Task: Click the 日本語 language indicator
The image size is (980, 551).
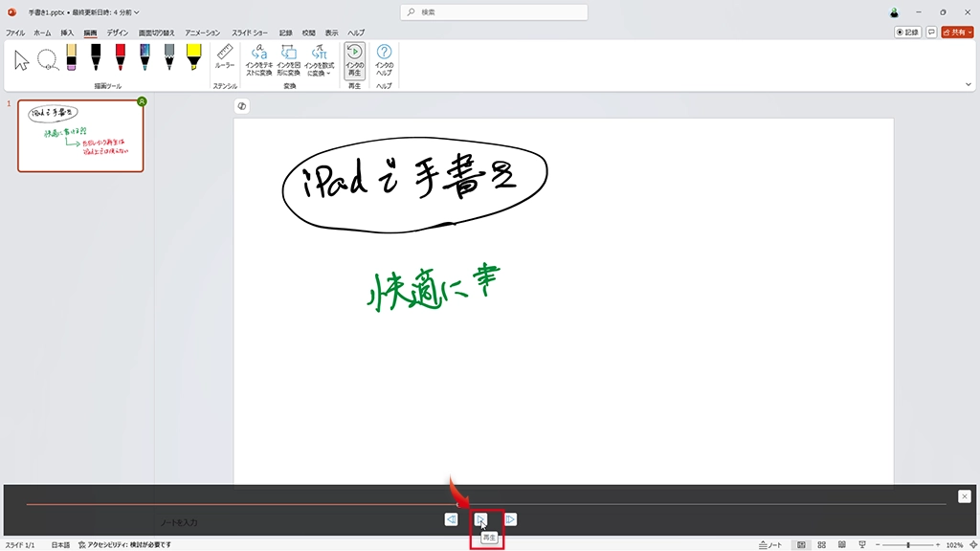Action: click(60, 544)
